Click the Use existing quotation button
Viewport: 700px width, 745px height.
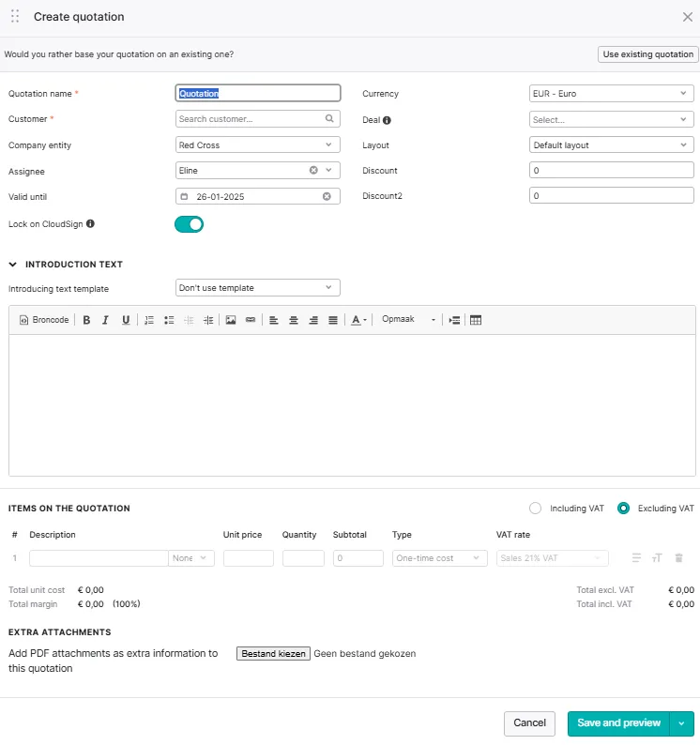(647, 54)
